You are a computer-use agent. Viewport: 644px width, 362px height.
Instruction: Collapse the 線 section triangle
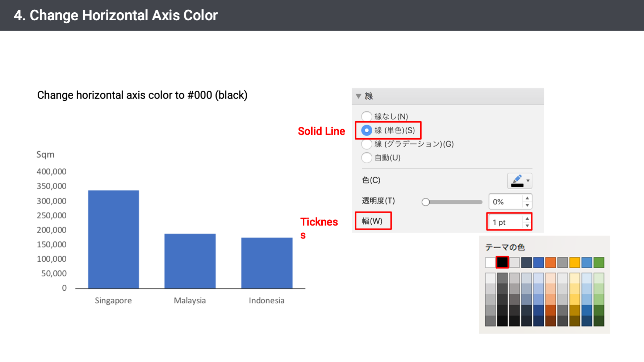[x=359, y=96]
